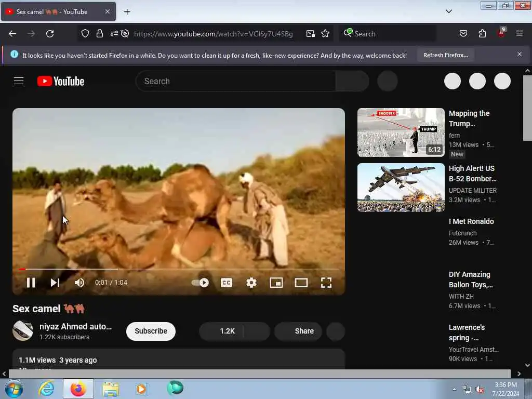Reload the page with refresh icon
The height and width of the screenshot is (399, 532).
pos(50,34)
